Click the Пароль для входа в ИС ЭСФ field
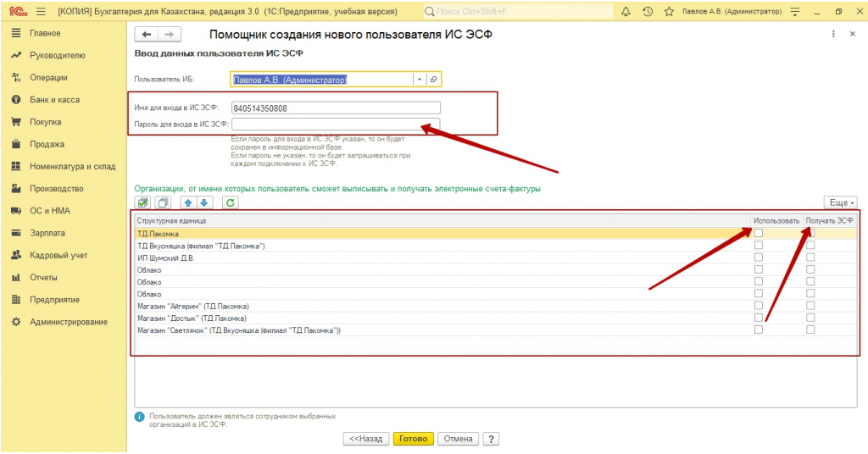868x454 pixels. click(336, 124)
